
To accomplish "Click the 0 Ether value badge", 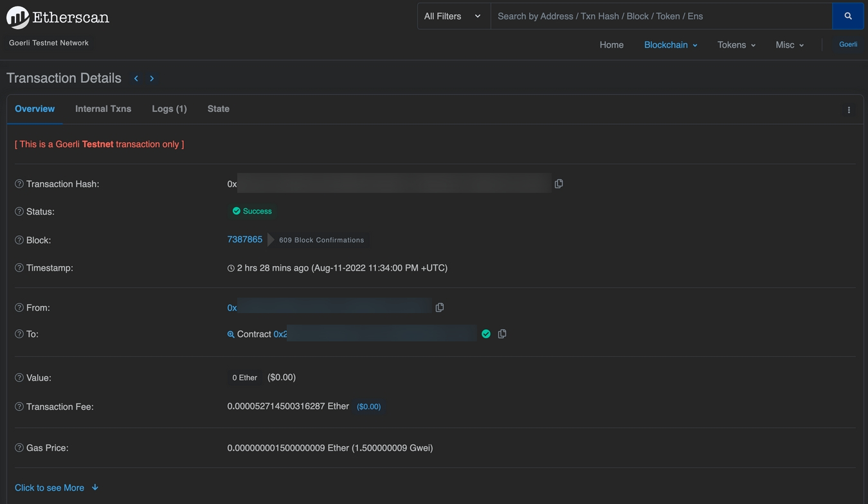I will [245, 378].
